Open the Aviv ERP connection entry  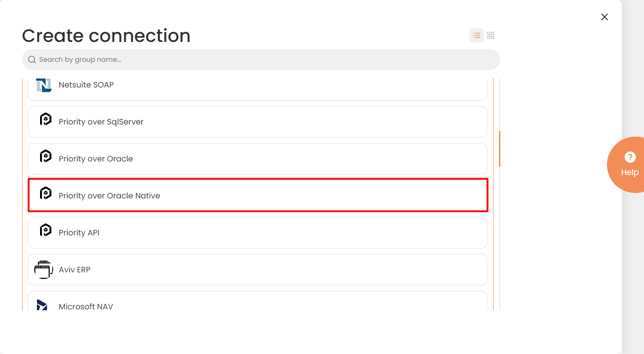pyautogui.click(x=257, y=269)
